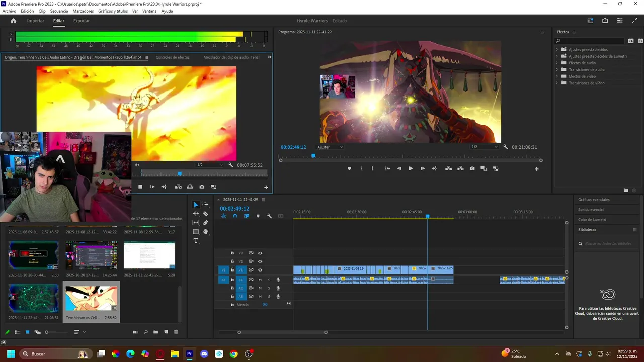
Task: Click Overwrite button in Source monitor
Action: coord(190,187)
